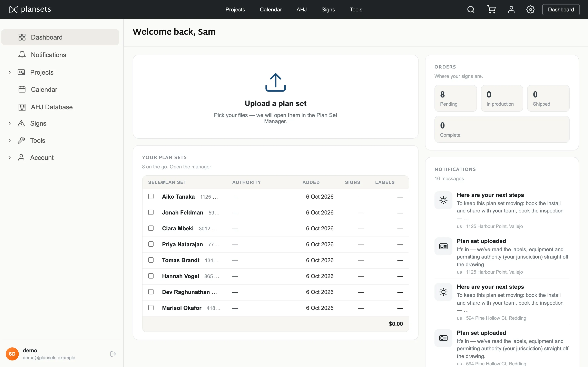
Task: Open settings via the gear icon
Action: 530,9
